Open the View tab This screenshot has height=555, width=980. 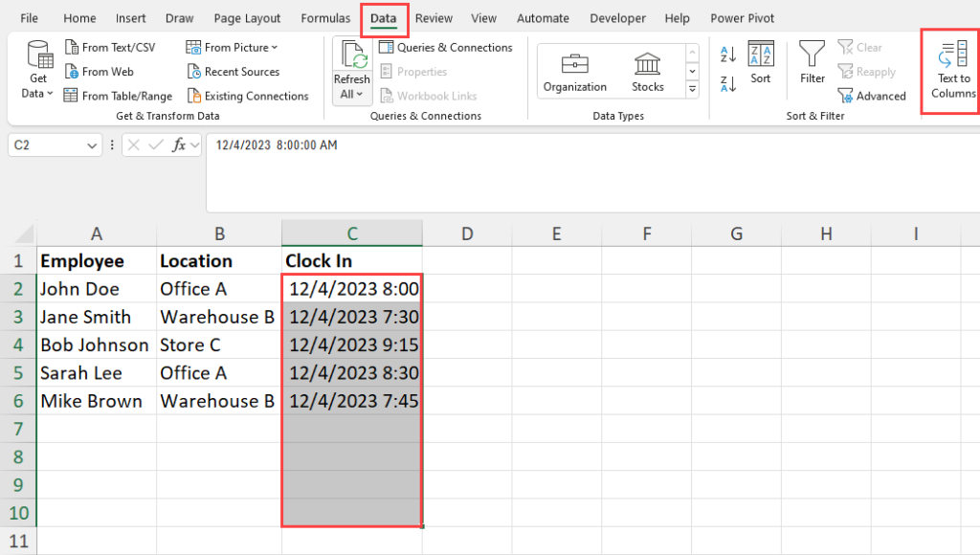pos(483,18)
